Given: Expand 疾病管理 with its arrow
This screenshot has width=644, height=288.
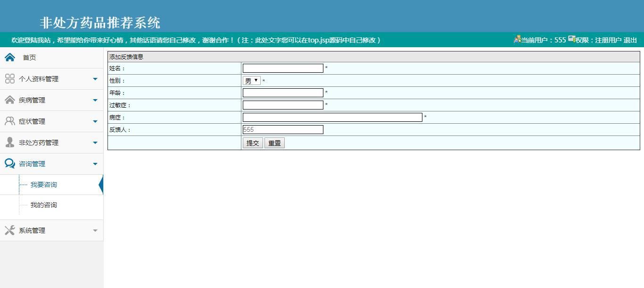Looking at the screenshot, I should click(95, 100).
